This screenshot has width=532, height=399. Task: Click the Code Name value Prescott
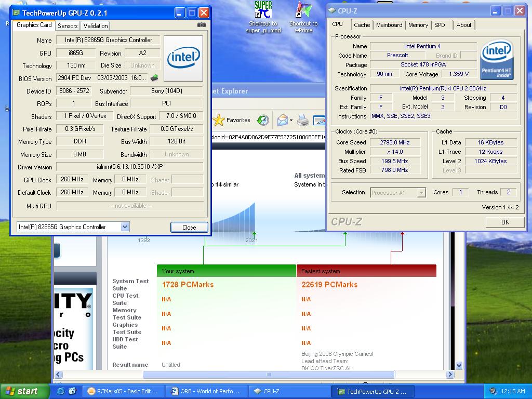[397, 55]
